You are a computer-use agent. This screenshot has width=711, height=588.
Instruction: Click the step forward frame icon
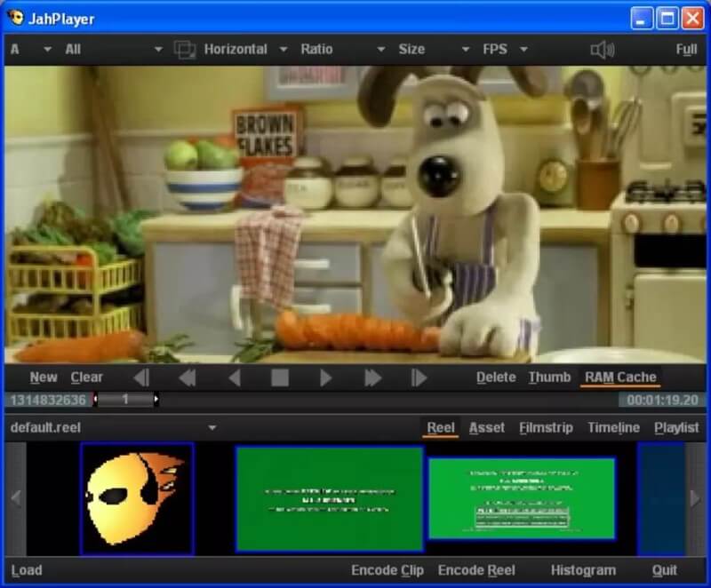419,377
